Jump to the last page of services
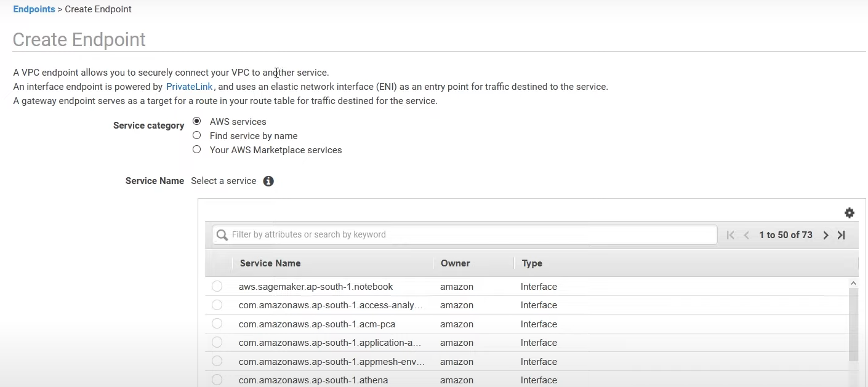This screenshot has height=387, width=868. pyautogui.click(x=842, y=235)
